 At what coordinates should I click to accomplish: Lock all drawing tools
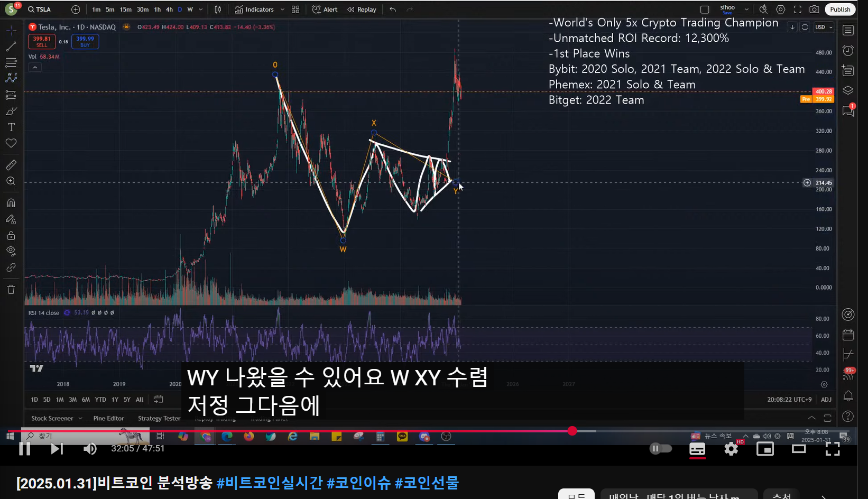pos(11,235)
